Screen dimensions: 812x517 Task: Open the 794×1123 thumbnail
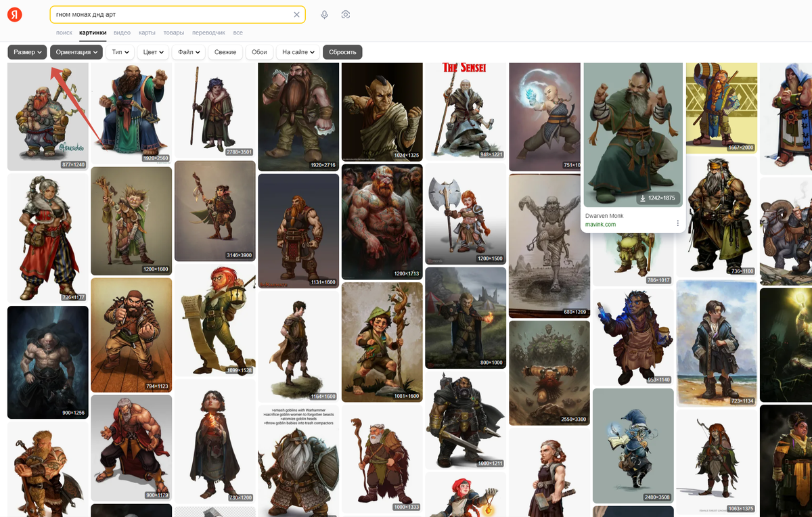pyautogui.click(x=131, y=335)
